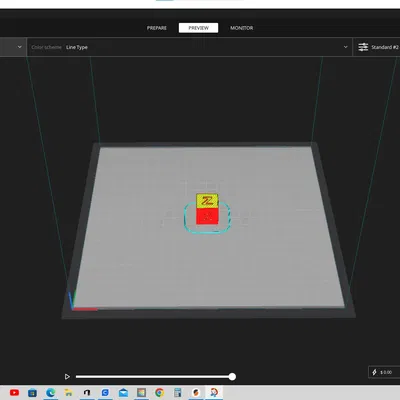
Task: Open the blue C app in taskbar
Action: pyautogui.click(x=105, y=393)
